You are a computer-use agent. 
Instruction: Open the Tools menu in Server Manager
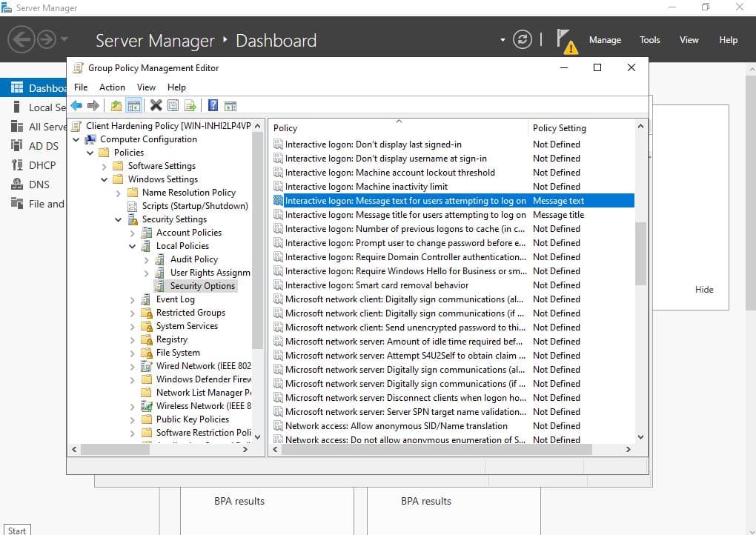click(649, 40)
